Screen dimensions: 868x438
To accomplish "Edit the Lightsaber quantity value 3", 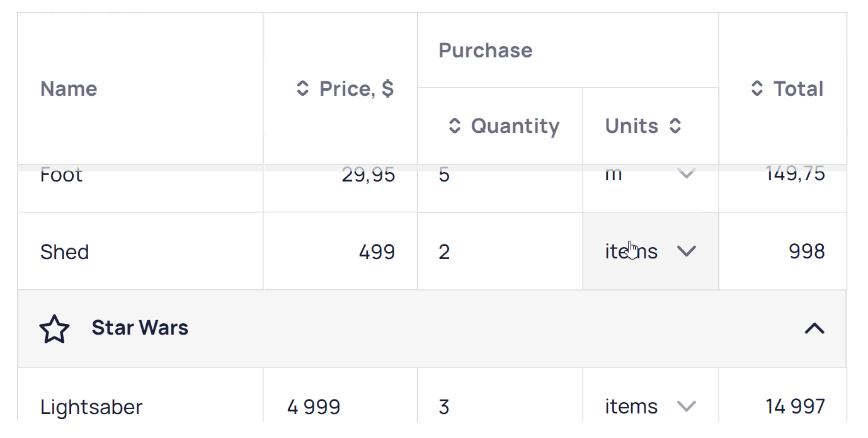I will pos(445,407).
